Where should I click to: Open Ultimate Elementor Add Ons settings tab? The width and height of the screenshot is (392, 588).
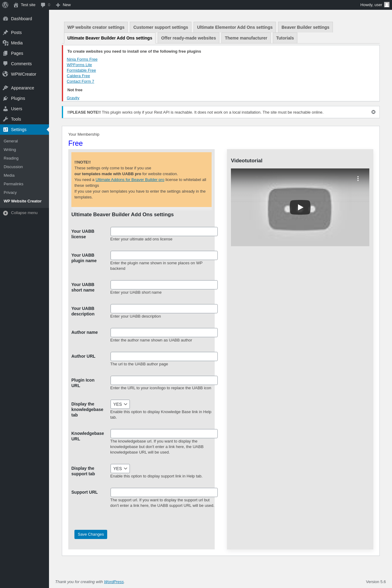[235, 27]
